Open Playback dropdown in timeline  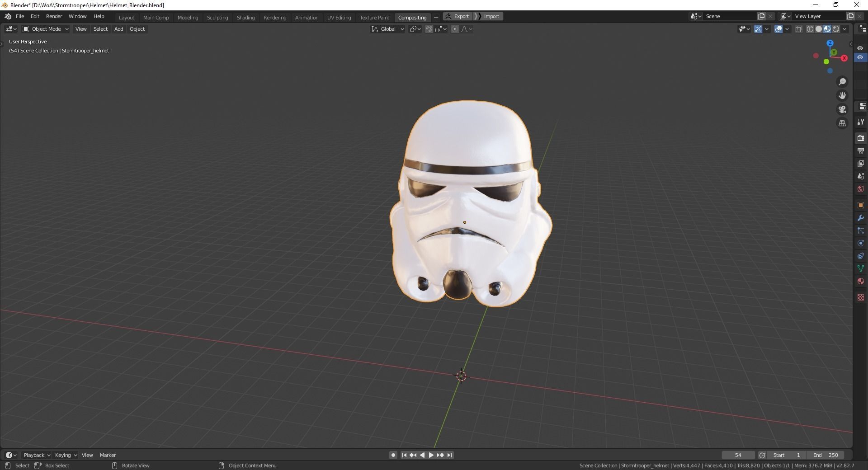point(37,455)
